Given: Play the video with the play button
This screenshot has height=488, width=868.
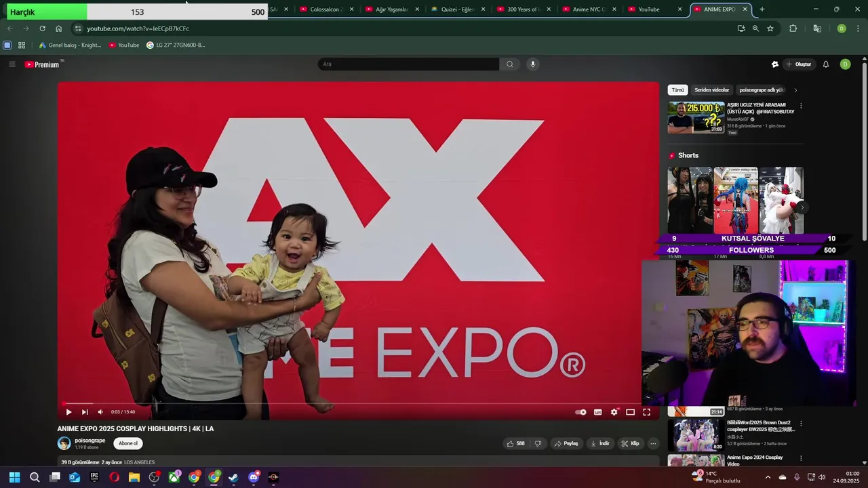Looking at the screenshot, I should pos(68,412).
